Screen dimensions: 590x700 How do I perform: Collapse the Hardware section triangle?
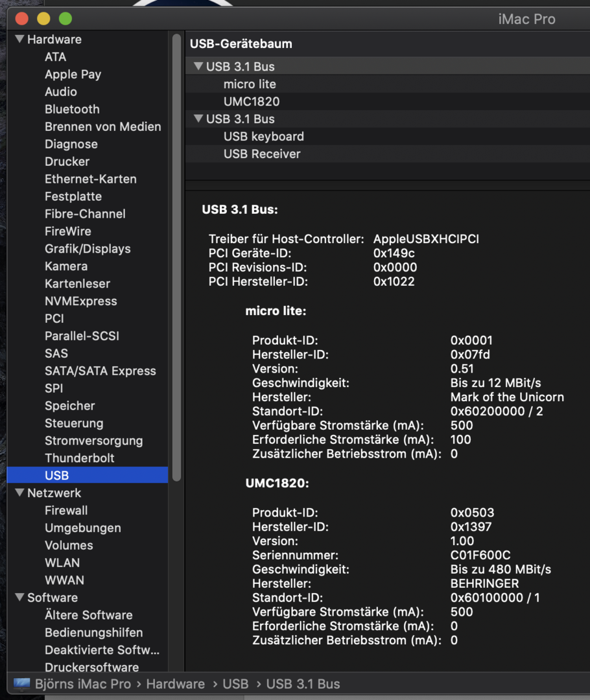pos(19,40)
